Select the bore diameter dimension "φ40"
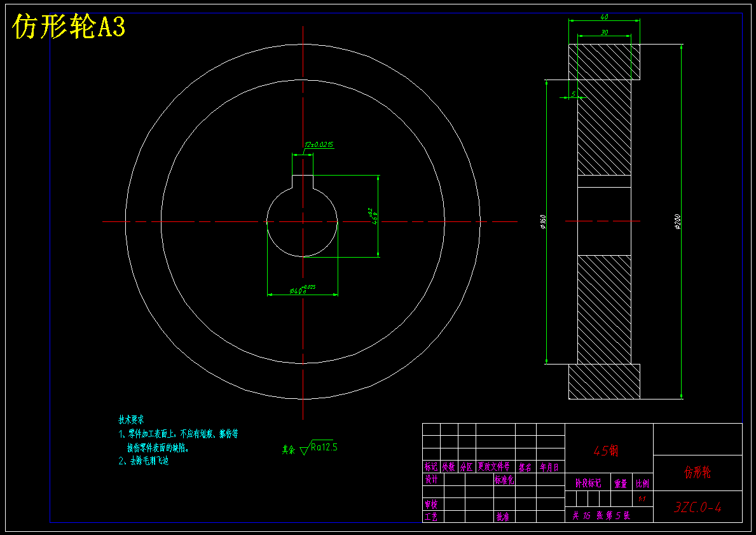Viewport: 756px width, 535px height. coord(302,289)
